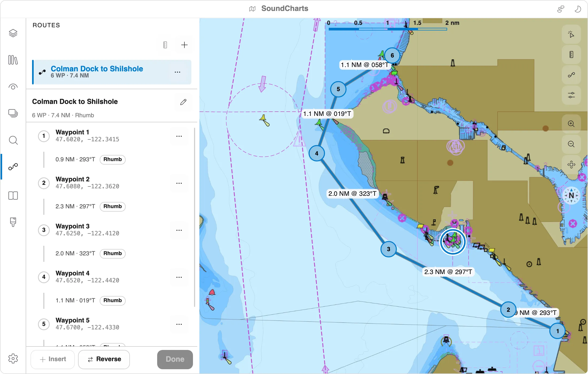The width and height of the screenshot is (588, 374).
Task: Activate the map route drawing tool
Action: click(571, 75)
